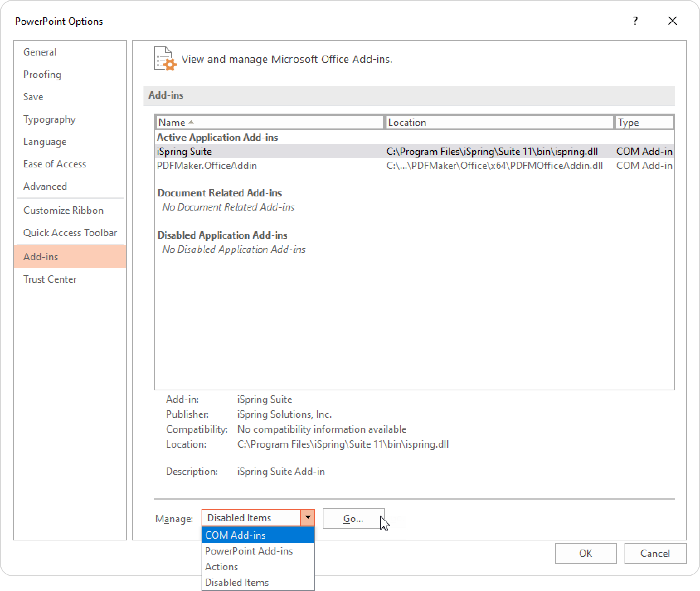Open the General options category
The image size is (700, 591).
[70, 52]
